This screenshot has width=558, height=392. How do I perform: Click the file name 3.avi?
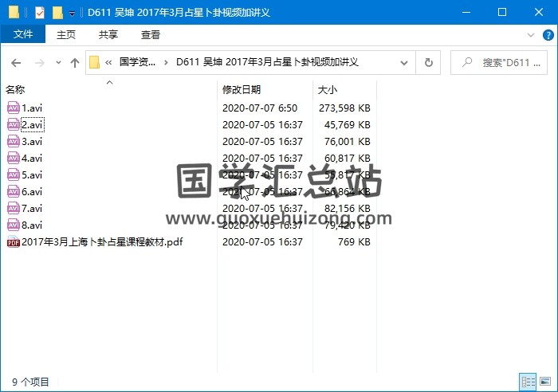coord(32,141)
